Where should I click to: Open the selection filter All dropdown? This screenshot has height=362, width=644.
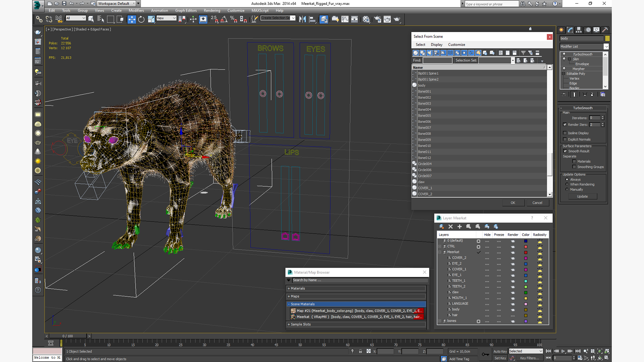pyautogui.click(x=76, y=18)
